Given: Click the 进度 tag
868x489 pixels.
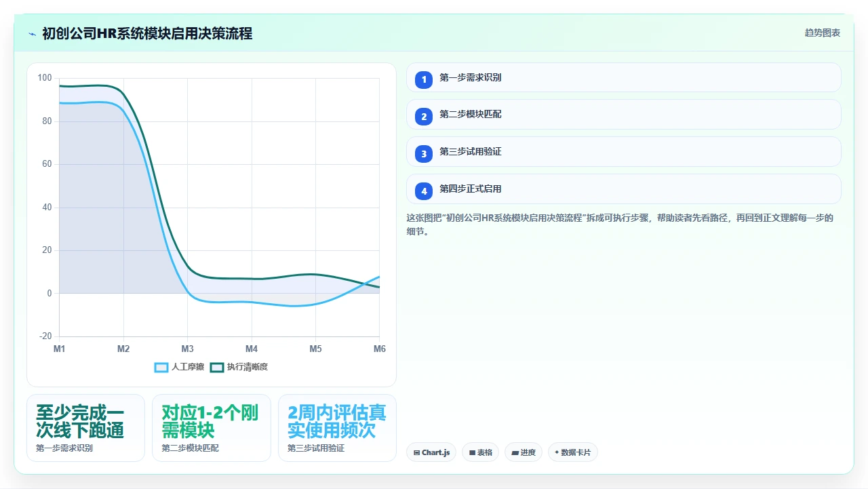Looking at the screenshot, I should point(524,452).
